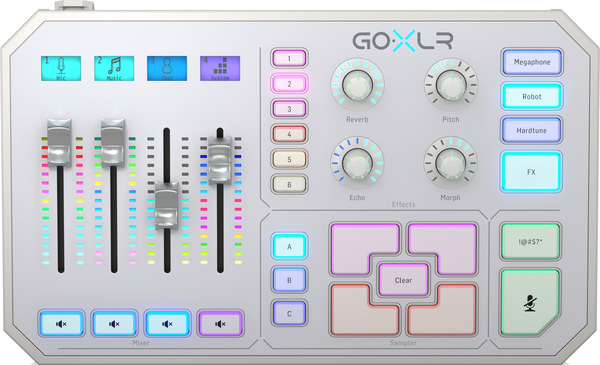600x365 pixels.
Task: Click the Mic channel fader handle
Action: pos(59,142)
